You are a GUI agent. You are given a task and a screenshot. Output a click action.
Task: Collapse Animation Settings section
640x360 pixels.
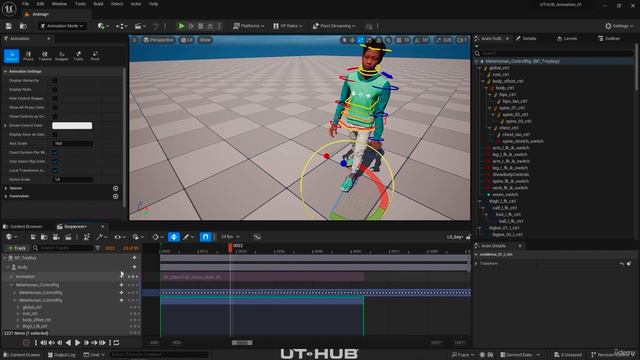click(5, 71)
